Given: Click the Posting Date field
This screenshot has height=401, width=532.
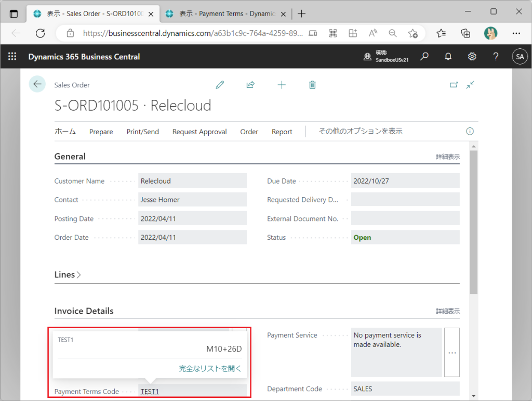Looking at the screenshot, I should (192, 218).
